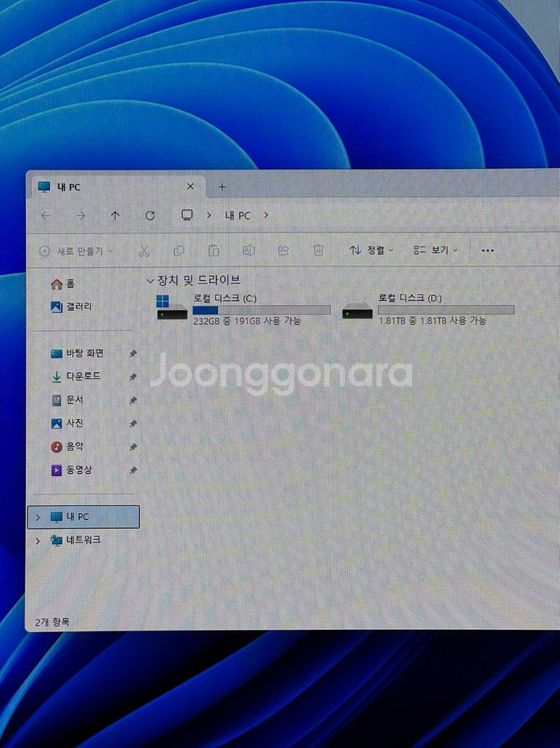The width and height of the screenshot is (560, 748).
Task: Collapse the 장치 및 드라이브 group
Action: [150, 280]
